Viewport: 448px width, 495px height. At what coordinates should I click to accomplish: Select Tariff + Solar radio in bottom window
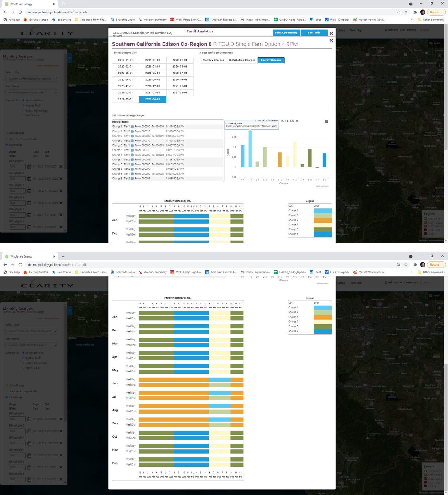(x=23, y=368)
